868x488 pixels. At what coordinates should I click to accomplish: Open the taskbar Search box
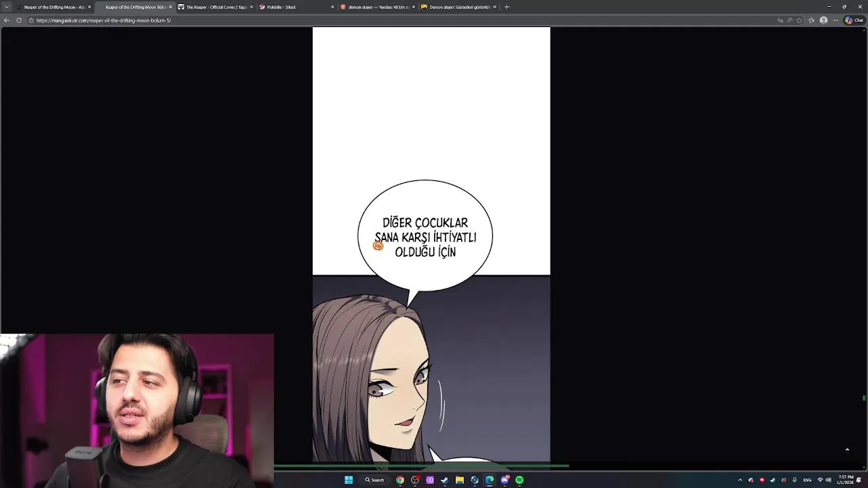pyautogui.click(x=374, y=480)
